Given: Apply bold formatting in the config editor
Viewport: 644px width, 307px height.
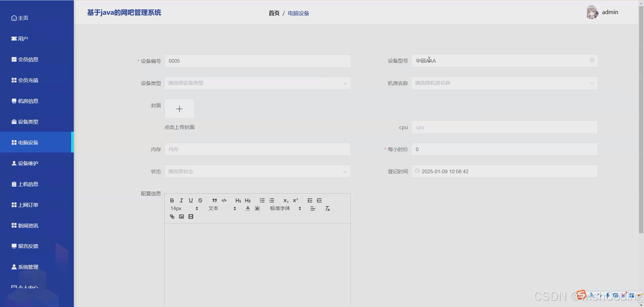Looking at the screenshot, I should click(x=172, y=200).
